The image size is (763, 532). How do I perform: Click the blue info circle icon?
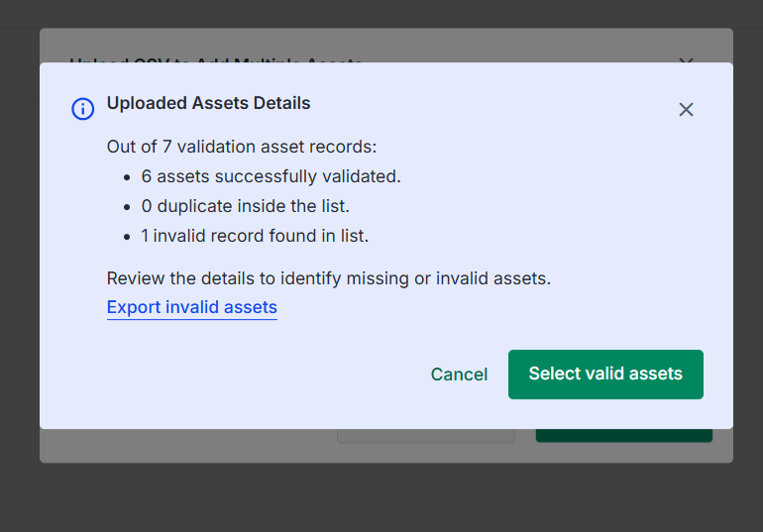pyautogui.click(x=82, y=109)
